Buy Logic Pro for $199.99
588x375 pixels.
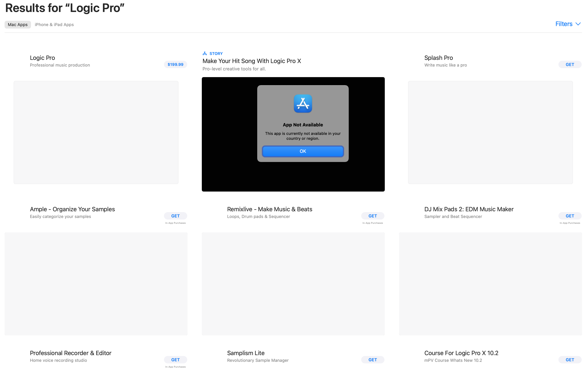175,64
